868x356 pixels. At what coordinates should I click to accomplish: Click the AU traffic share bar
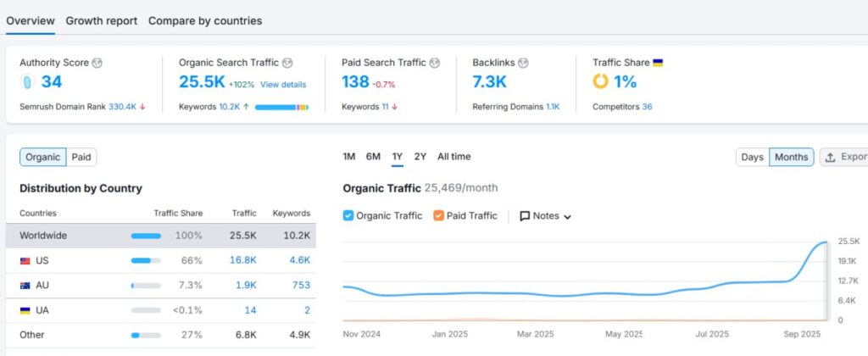tap(146, 286)
